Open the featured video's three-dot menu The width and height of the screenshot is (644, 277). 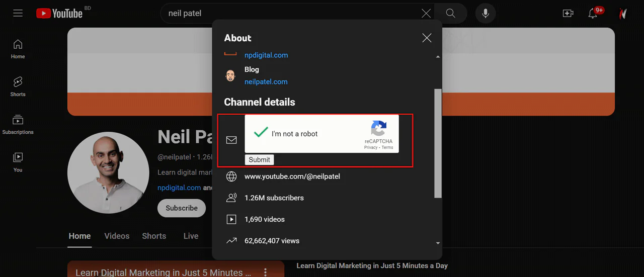266,272
